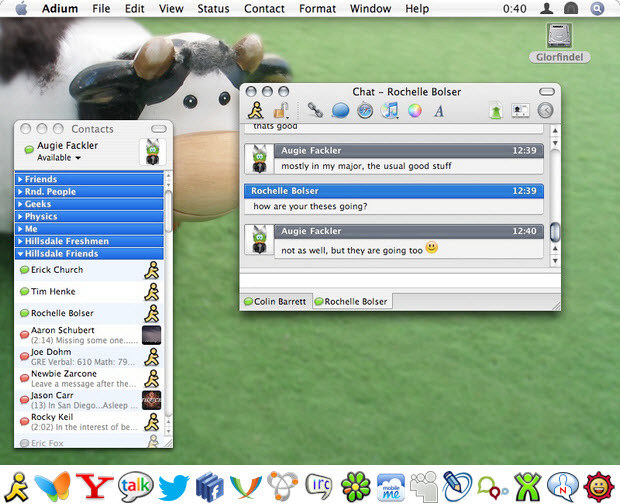620x504 pixels.
Task: Click the green and orange crossed-ribbons service icon
Action: (x=246, y=487)
